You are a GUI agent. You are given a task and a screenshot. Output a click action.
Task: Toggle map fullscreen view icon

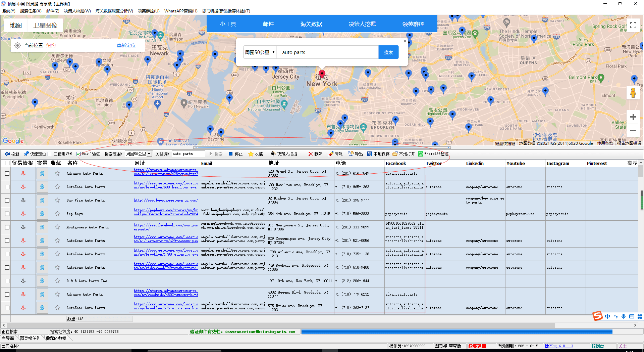(633, 25)
